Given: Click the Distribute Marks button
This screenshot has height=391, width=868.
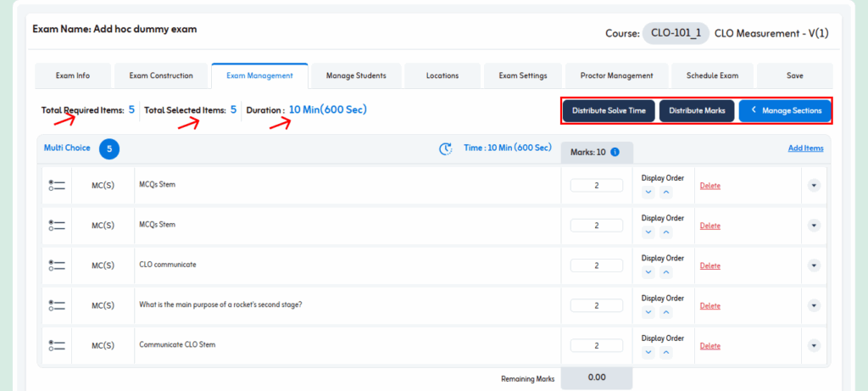Looking at the screenshot, I should (x=697, y=111).
